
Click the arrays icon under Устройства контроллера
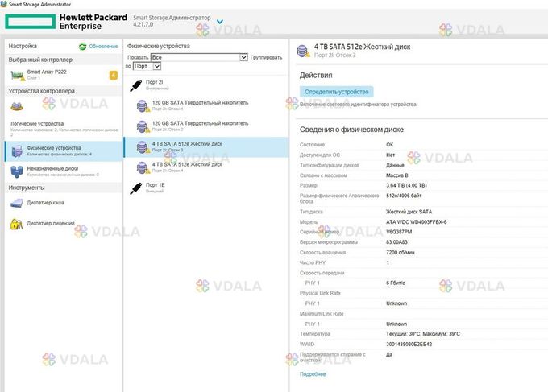pyautogui.click(x=17, y=107)
